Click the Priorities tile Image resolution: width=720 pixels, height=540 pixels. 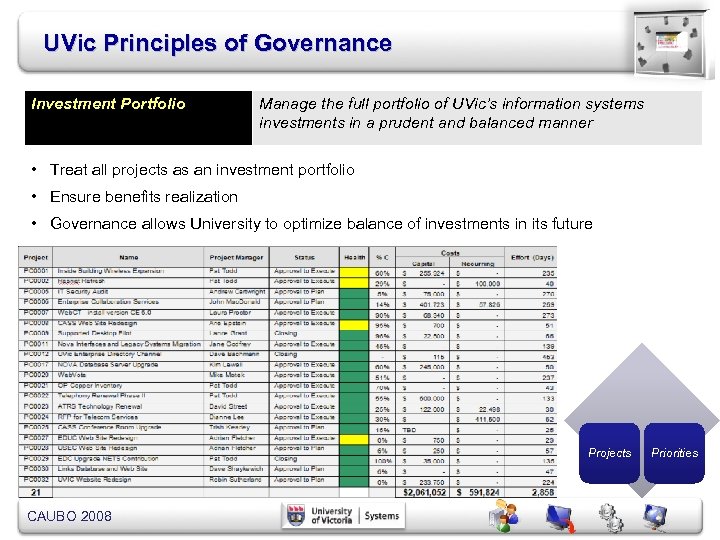click(674, 453)
